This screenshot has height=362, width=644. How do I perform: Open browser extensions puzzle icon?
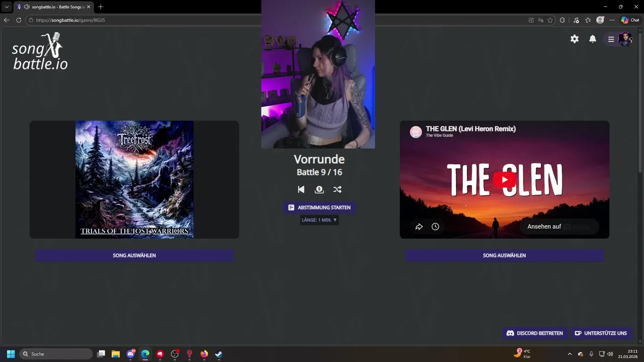coord(562,20)
